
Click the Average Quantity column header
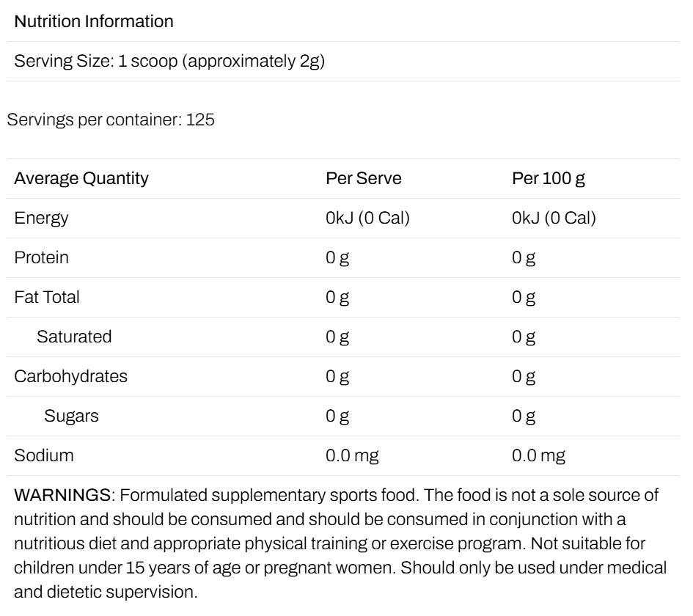coord(81,178)
